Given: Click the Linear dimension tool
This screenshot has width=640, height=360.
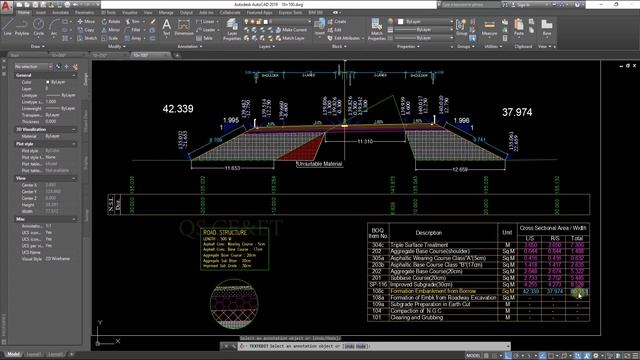Looking at the screenshot, I should coord(206,21).
